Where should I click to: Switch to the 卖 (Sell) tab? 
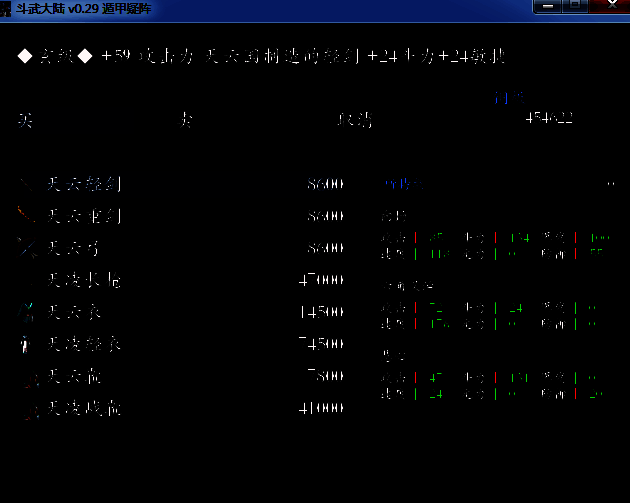point(186,120)
